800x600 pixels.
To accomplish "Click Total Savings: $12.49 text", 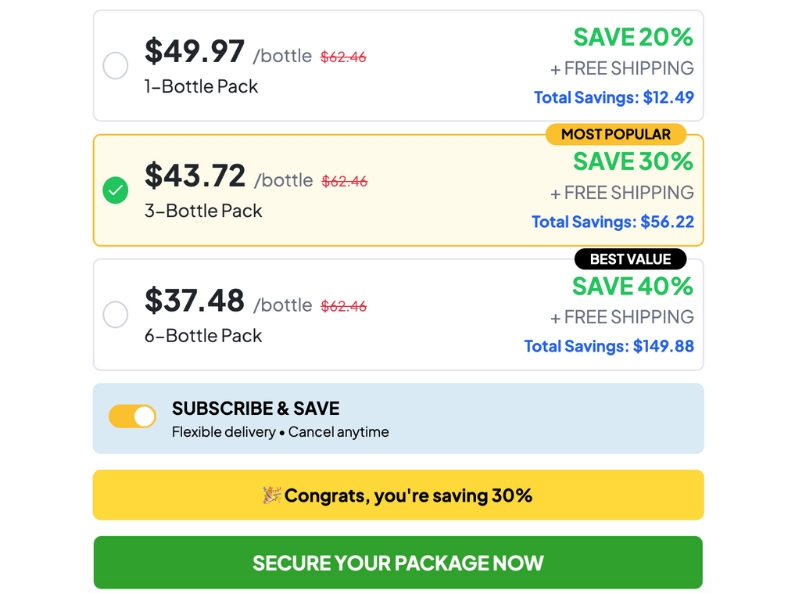I will pyautogui.click(x=613, y=98).
